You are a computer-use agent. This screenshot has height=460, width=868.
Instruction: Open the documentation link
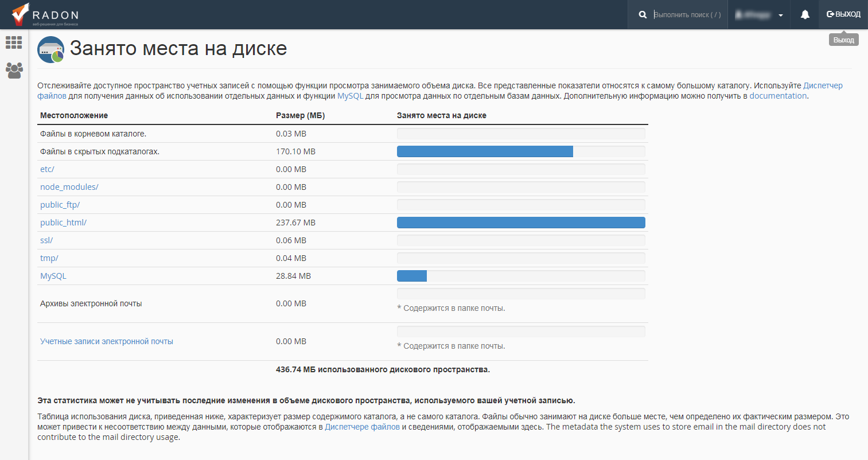click(778, 96)
